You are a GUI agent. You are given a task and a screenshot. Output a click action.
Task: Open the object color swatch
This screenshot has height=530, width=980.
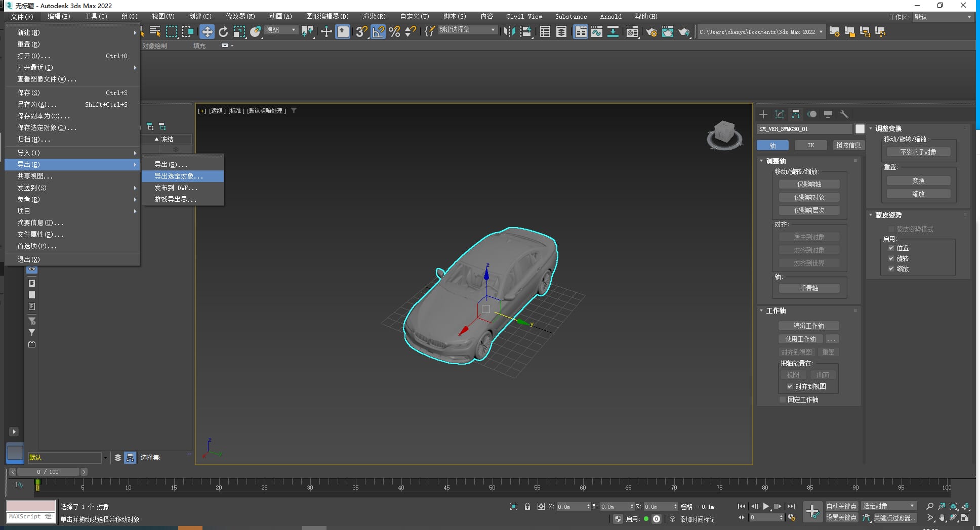[860, 129]
